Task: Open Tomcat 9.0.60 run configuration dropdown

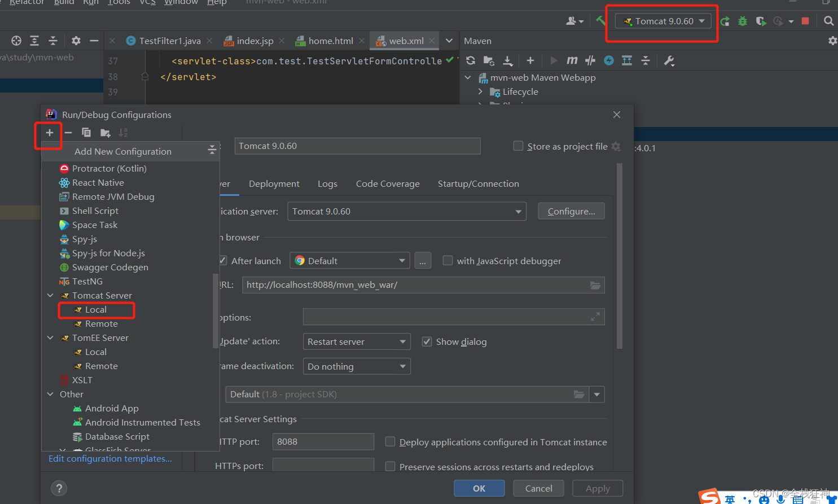Action: coord(664,21)
